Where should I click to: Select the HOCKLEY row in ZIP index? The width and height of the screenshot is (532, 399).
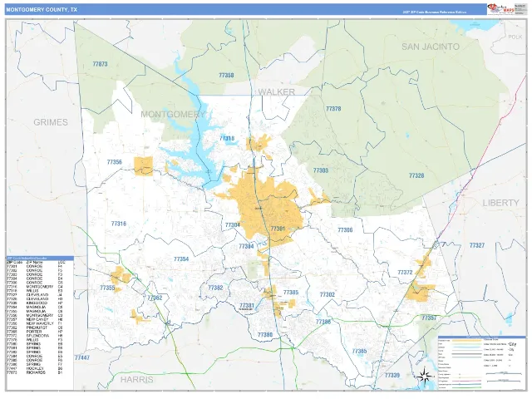pos(36,368)
